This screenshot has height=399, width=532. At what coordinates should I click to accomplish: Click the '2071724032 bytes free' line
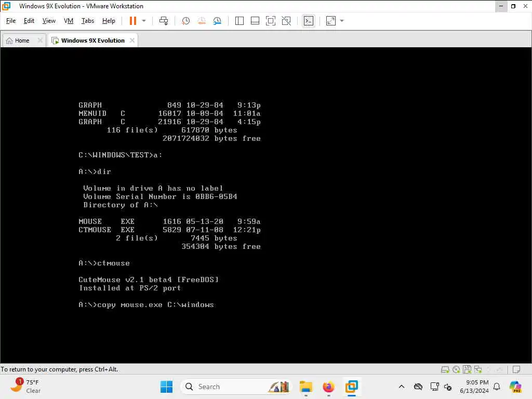(211, 138)
